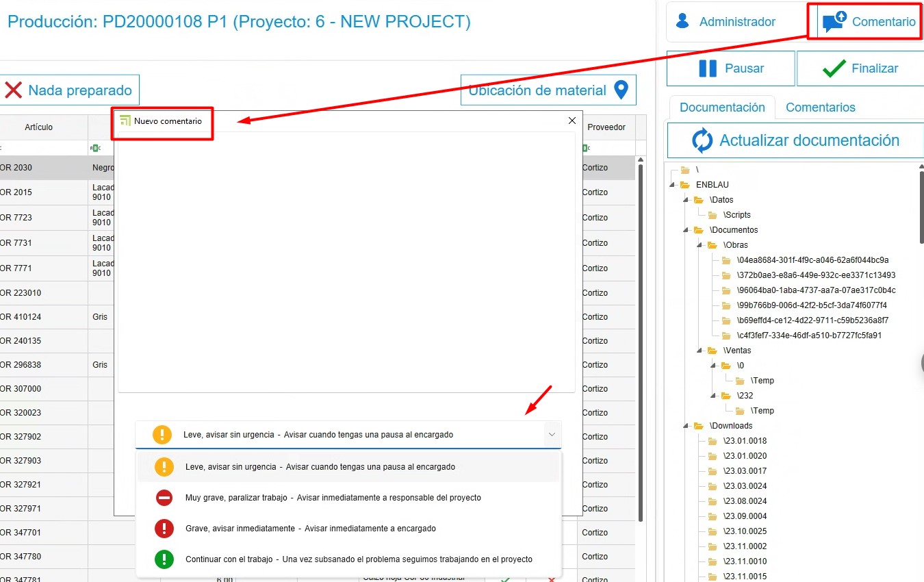Select the \Scripts folder
This screenshot has width=924, height=582.
736,215
